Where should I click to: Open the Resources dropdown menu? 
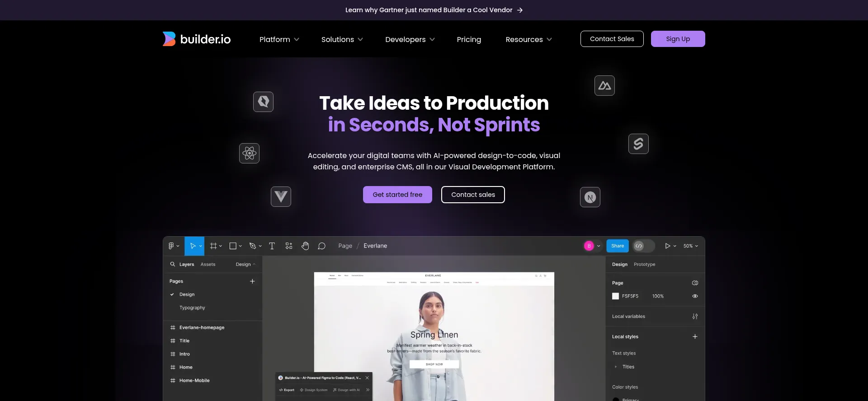click(528, 39)
